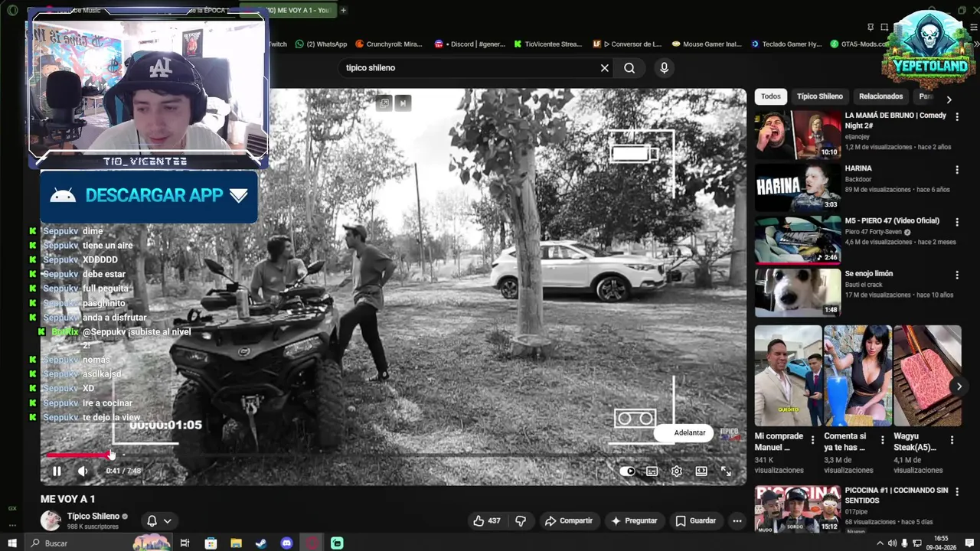Open 'TioVicentee Strea...' bookmark
The width and height of the screenshot is (980, 551).
[x=548, y=44]
